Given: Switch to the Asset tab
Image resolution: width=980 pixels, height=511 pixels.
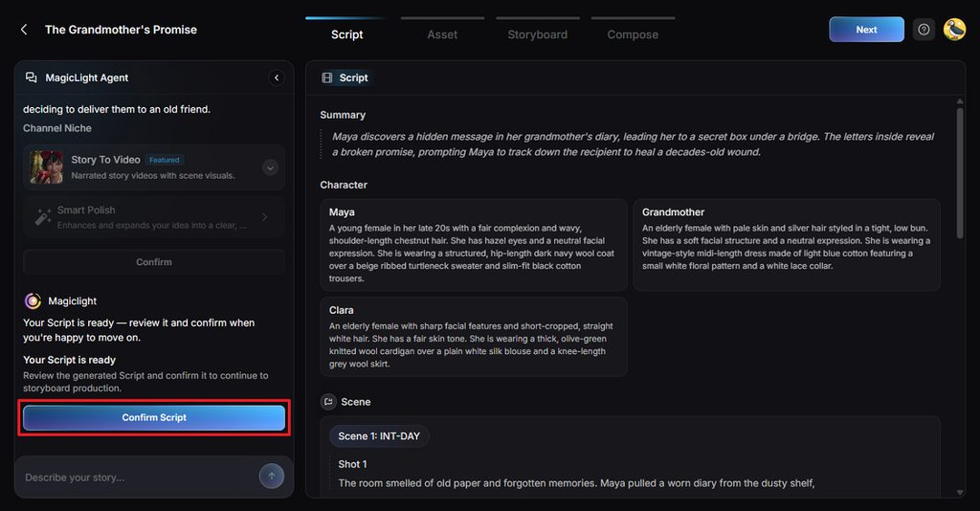Looking at the screenshot, I should [442, 34].
